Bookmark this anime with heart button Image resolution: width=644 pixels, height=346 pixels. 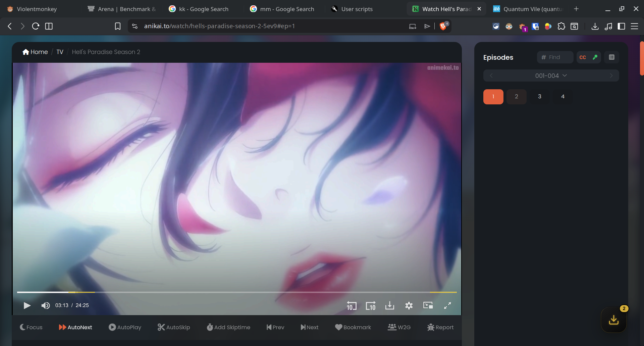pos(353,327)
